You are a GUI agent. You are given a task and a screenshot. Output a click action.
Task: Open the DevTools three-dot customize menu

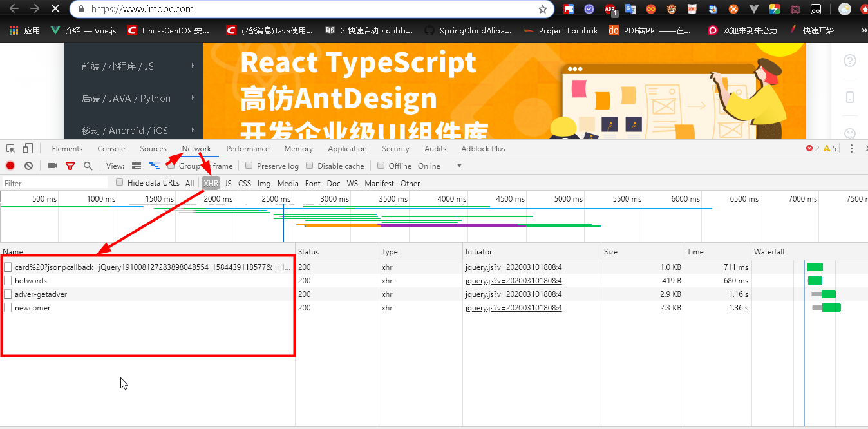[x=851, y=148]
